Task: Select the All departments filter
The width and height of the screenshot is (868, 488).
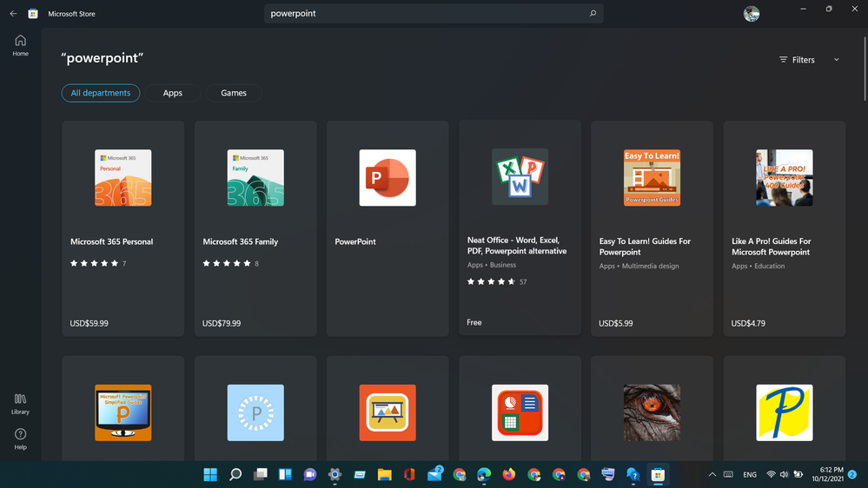Action: tap(100, 93)
